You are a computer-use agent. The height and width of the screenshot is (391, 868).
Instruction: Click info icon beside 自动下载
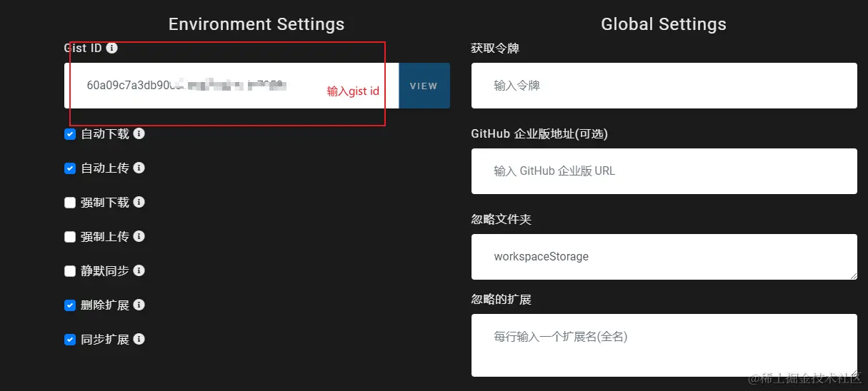pos(139,133)
